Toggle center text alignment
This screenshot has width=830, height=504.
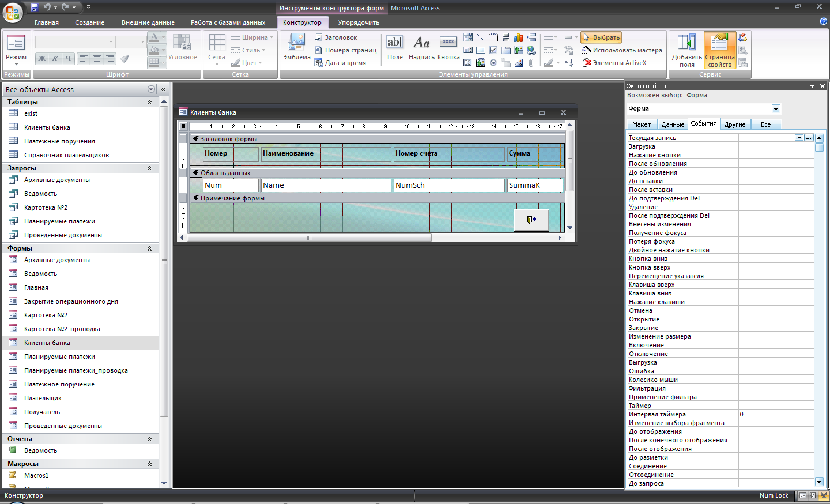click(97, 58)
